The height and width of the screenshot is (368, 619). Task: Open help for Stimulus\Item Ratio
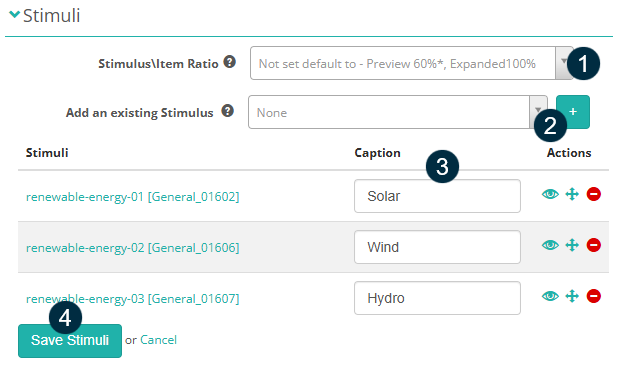[x=229, y=62]
